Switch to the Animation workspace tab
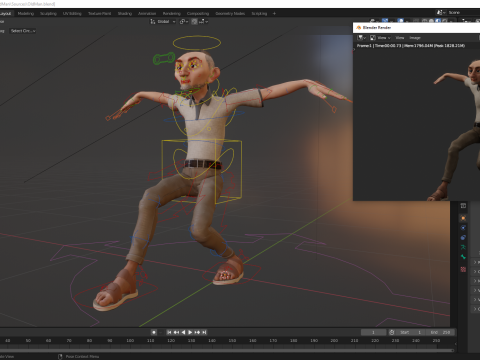This screenshot has width=480, height=360. [147, 14]
